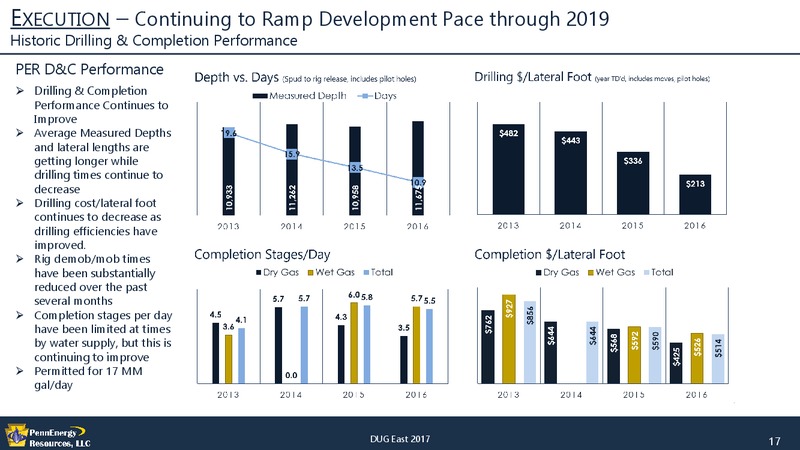
Task: Click 2013 axis label in Depth vs. Days
Action: point(229,226)
